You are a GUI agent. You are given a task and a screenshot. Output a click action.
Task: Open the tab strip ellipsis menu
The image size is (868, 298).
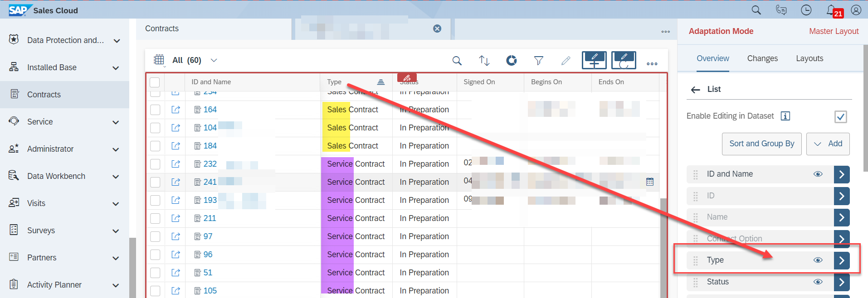pyautogui.click(x=665, y=31)
